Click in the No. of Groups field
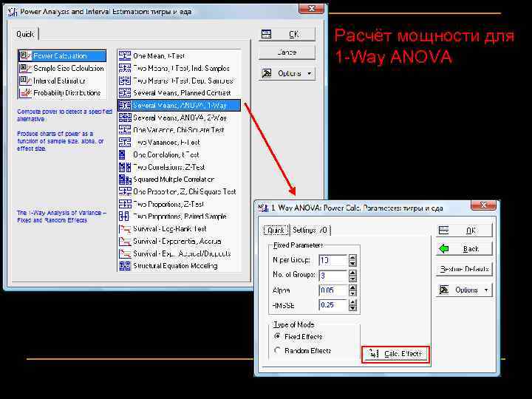This screenshot has height=399, width=532. pos(333,275)
